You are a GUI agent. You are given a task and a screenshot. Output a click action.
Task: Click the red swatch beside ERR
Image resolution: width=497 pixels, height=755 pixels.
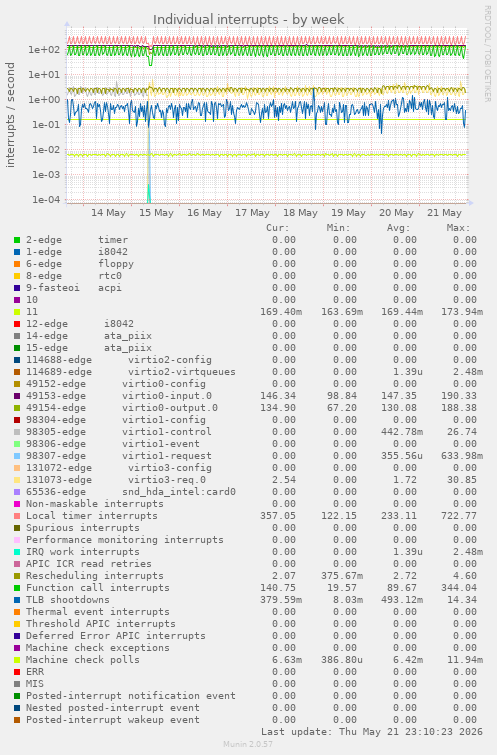17,672
